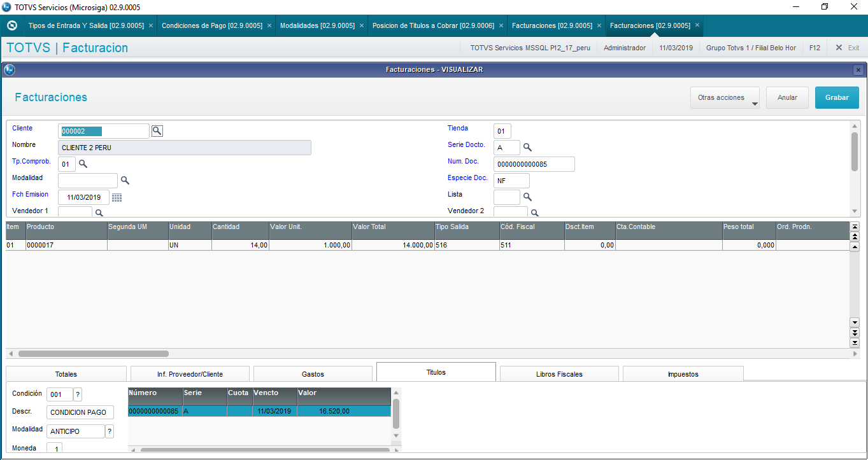Viewport: 868px width, 460px height.
Task: Click the Exit button in header
Action: 848,48
